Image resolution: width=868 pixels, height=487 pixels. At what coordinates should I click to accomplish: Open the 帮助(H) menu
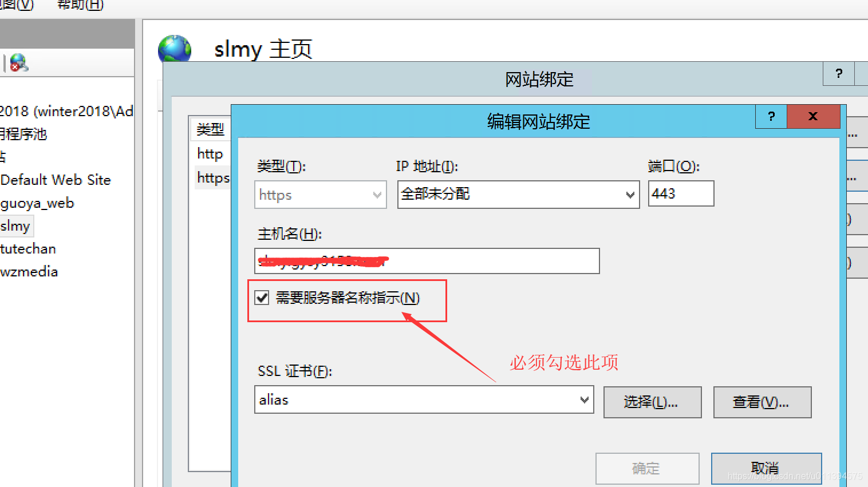[x=80, y=5]
